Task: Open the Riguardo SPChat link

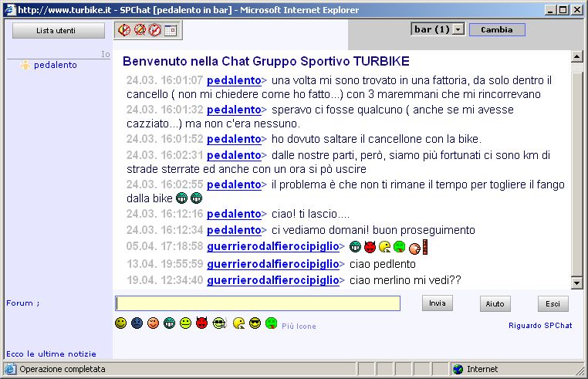Action: [540, 325]
